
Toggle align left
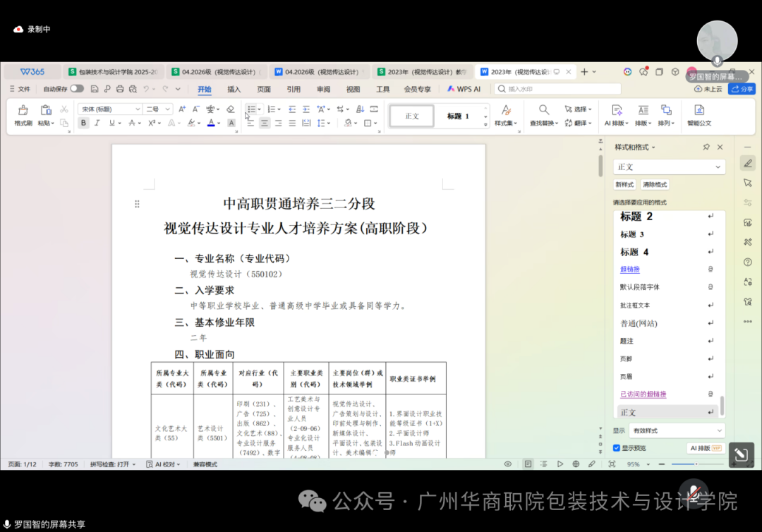250,123
